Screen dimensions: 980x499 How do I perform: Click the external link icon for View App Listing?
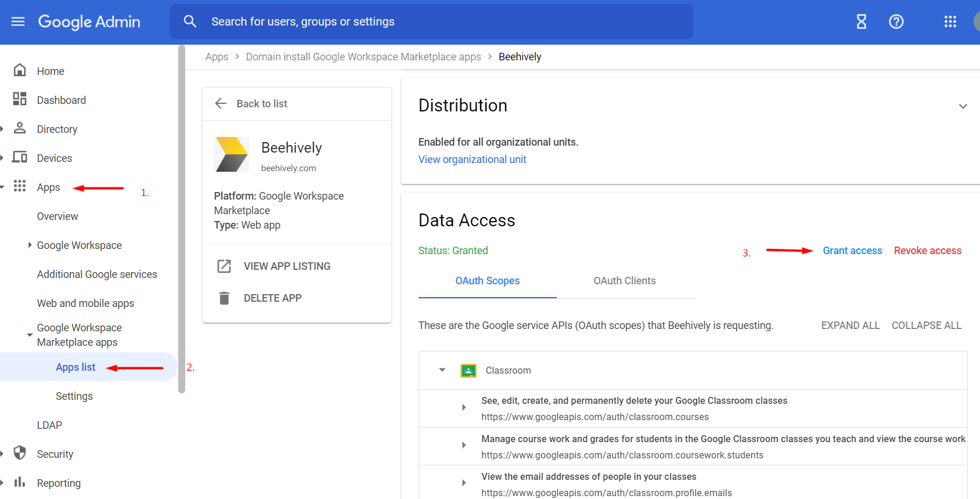coord(224,266)
